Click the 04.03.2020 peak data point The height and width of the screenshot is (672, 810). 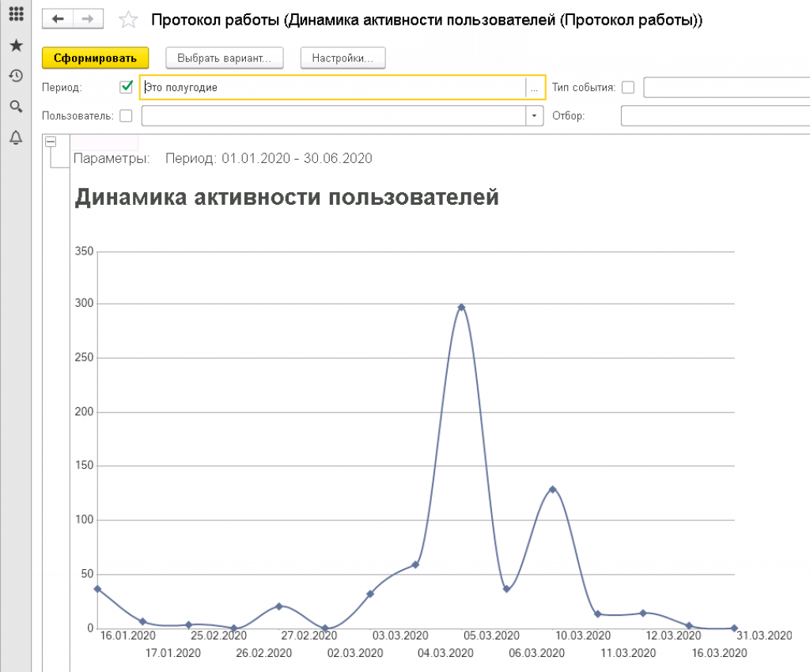coord(461,307)
